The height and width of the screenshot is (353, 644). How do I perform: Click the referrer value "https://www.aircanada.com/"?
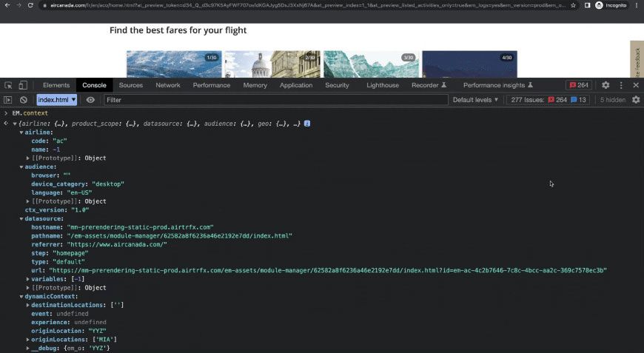click(x=117, y=244)
